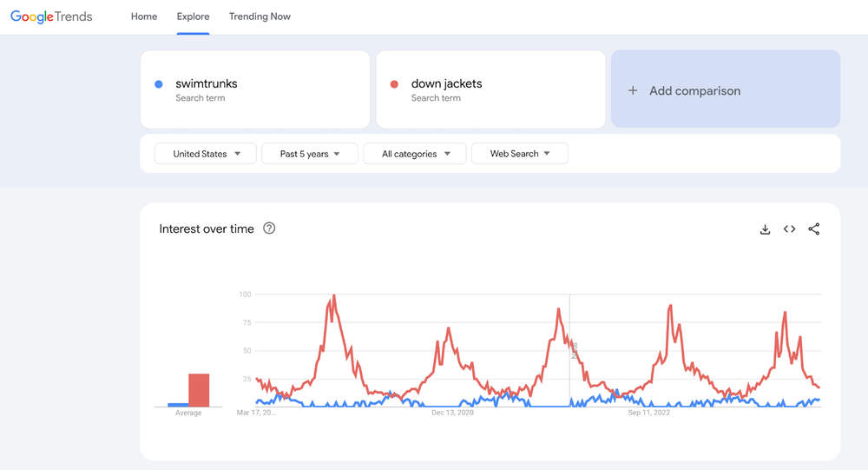The image size is (868, 470).
Task: Click the Google Trends logo
Action: 51,17
